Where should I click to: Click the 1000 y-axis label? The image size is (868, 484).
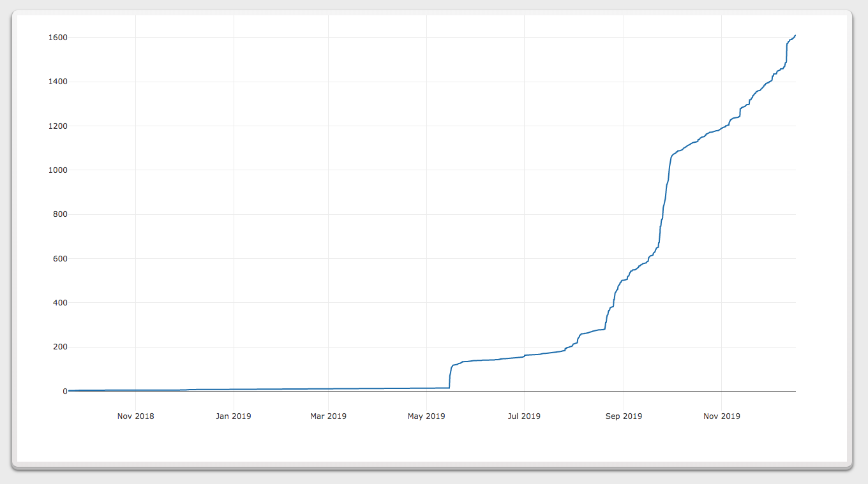coord(58,170)
